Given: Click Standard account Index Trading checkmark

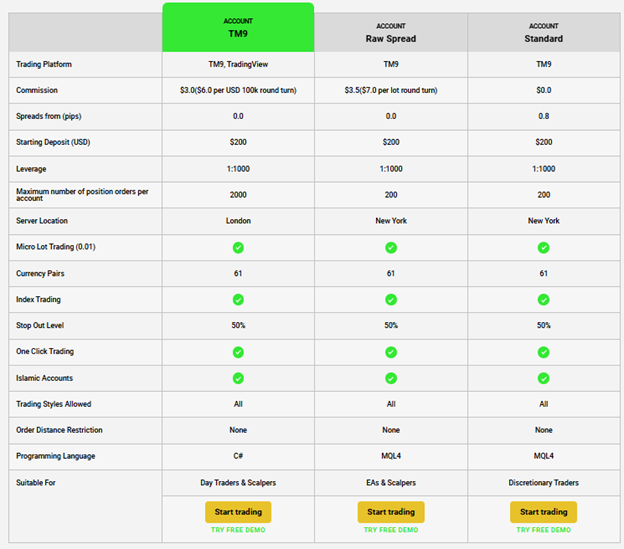Looking at the screenshot, I should 543,299.
